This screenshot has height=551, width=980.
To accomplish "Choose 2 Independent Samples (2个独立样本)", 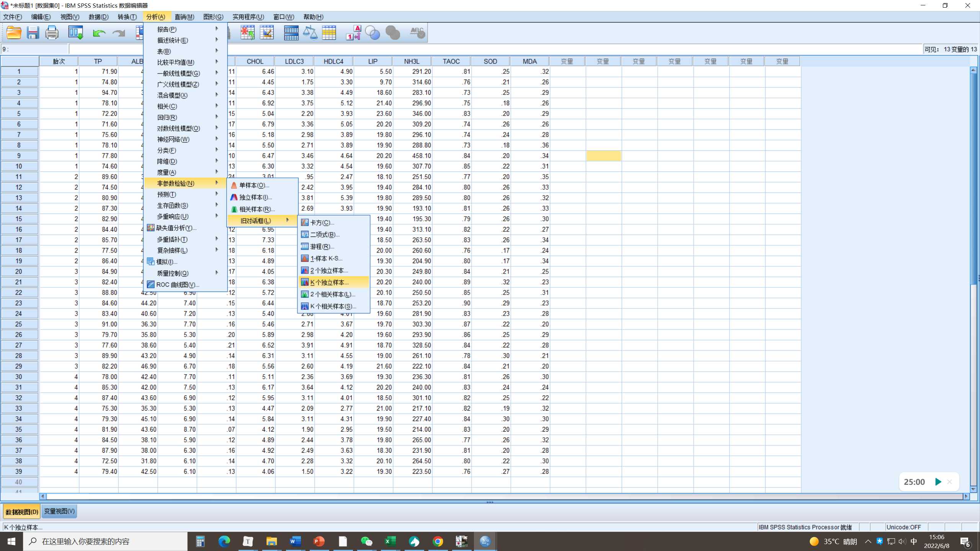I will click(333, 271).
